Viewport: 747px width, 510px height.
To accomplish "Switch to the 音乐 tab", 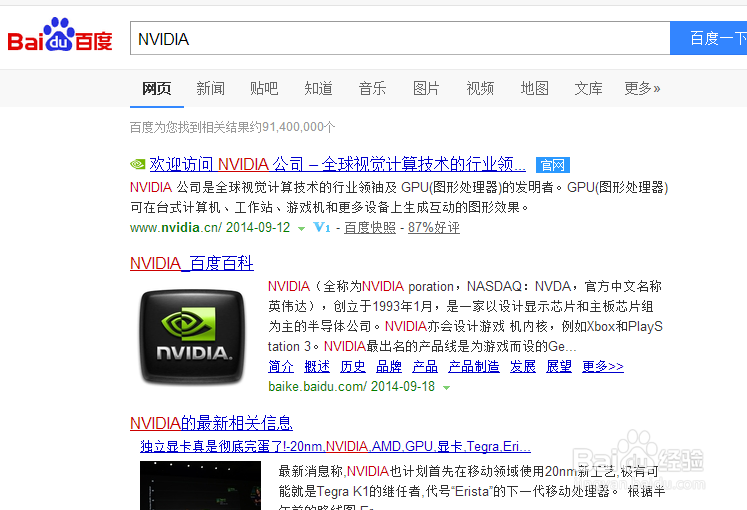I will [373, 89].
